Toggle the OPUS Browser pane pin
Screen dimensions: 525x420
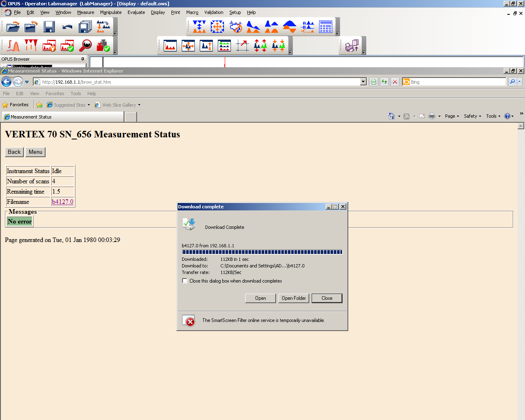[x=82, y=59]
